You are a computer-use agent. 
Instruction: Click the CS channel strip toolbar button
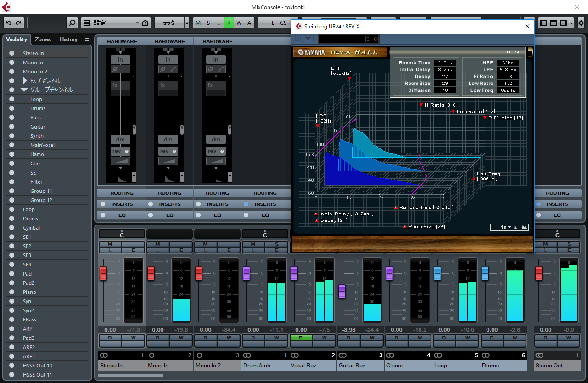(x=283, y=23)
